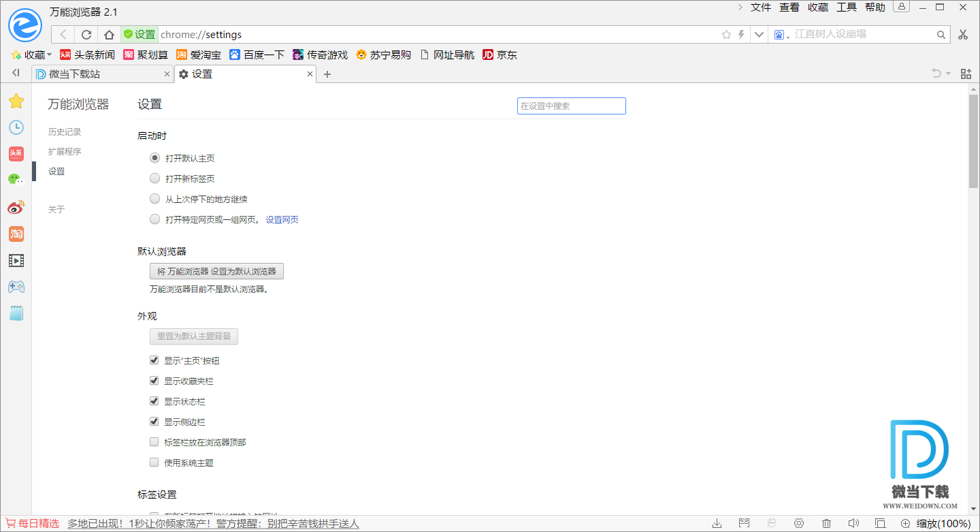Toggle 显示"主页"按钮 checkbox
The image size is (980, 532).
(x=154, y=360)
